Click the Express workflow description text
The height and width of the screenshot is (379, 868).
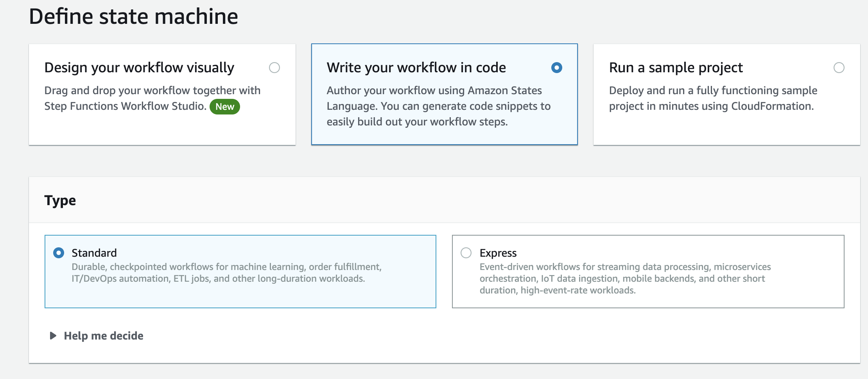coord(625,278)
